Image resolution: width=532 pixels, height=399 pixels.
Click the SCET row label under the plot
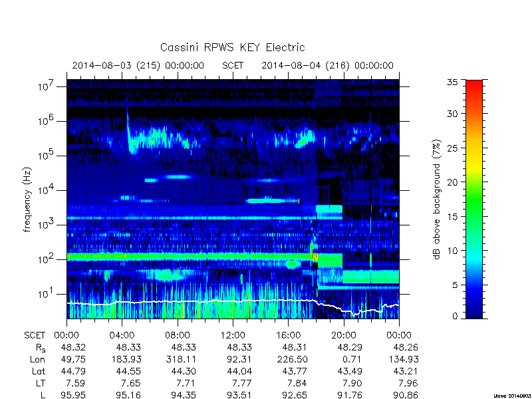point(35,336)
